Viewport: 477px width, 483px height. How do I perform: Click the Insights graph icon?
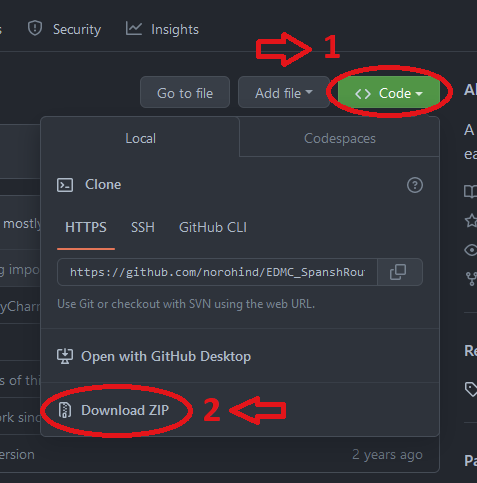(134, 28)
